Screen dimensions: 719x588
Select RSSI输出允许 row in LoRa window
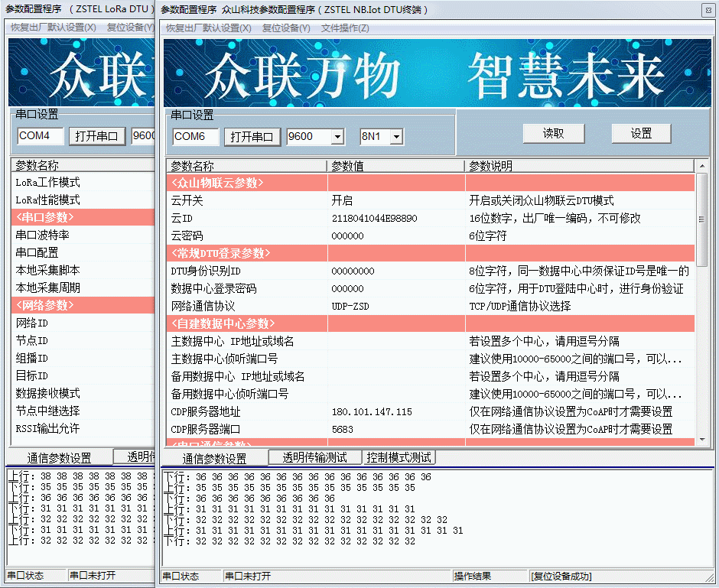[83, 428]
